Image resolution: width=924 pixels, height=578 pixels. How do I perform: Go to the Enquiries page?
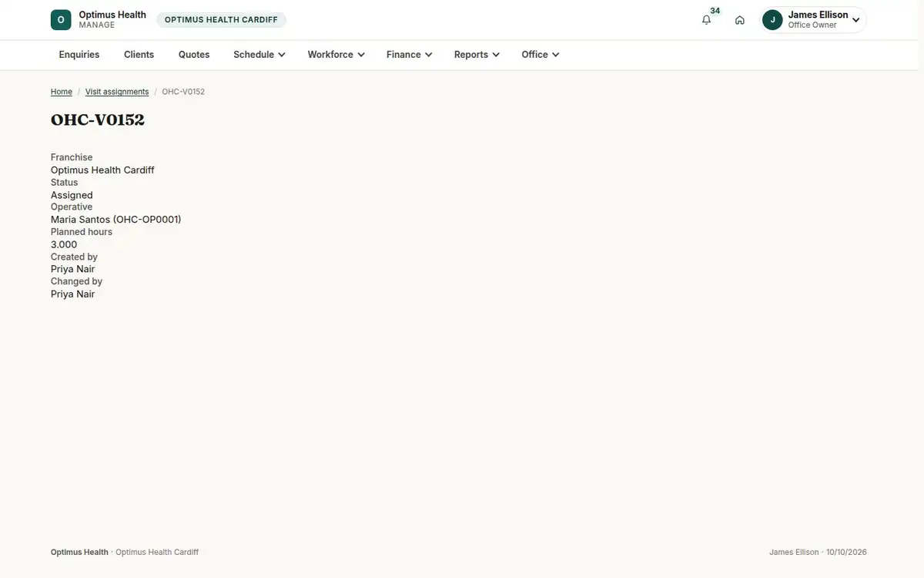pos(79,55)
